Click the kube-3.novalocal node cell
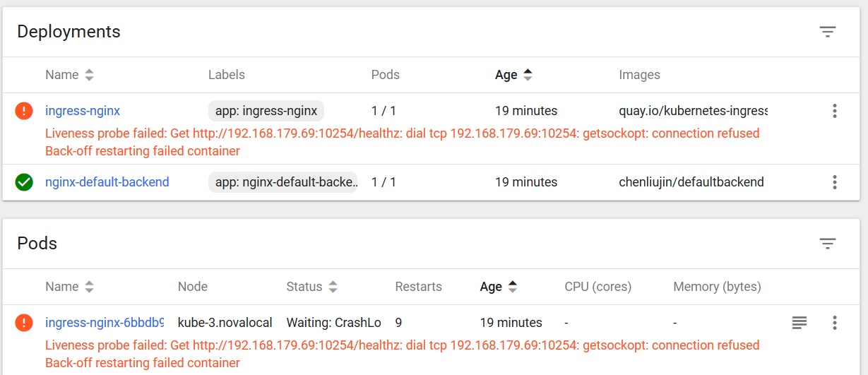This screenshot has height=375, width=868. (225, 323)
